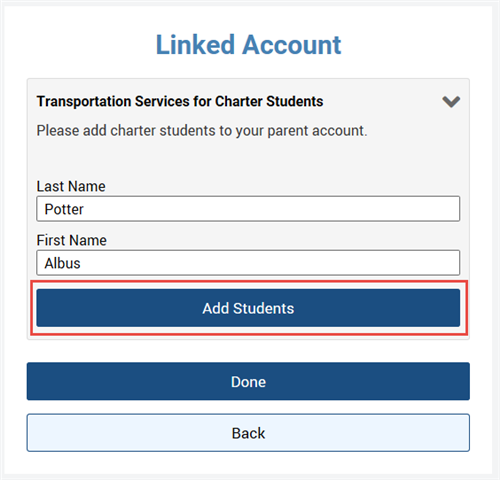The image size is (500, 480).
Task: Click empty space right of 'Potter'
Action: pos(272,209)
